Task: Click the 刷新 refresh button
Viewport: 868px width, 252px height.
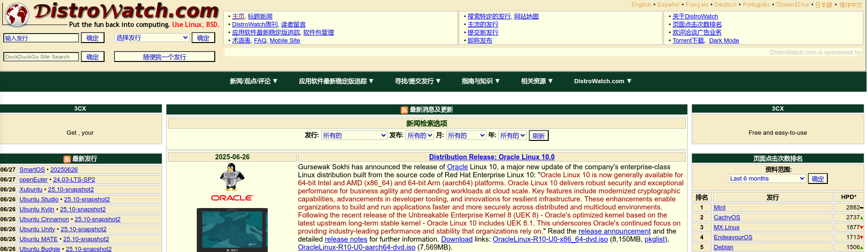Action: [539, 136]
